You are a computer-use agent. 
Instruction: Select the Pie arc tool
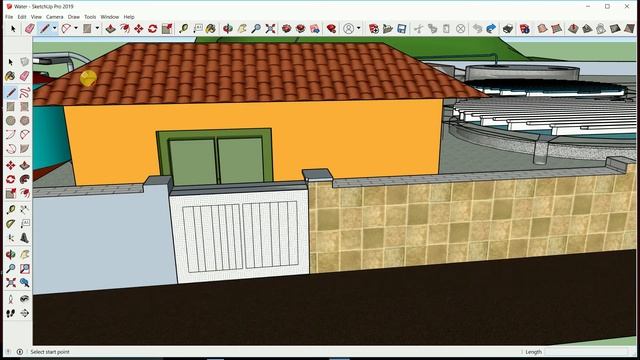[24, 149]
